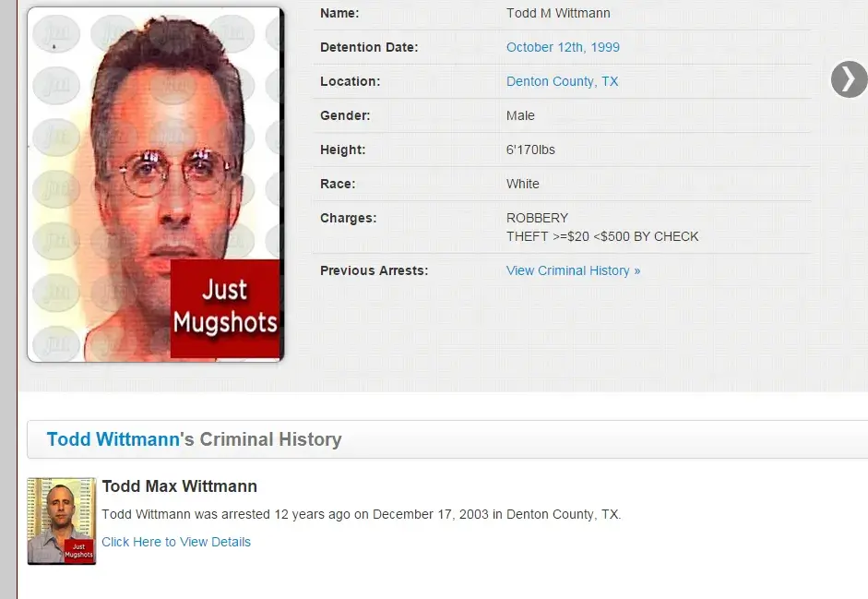Viewport: 868px width, 599px height.
Task: Click the December 17, 2003 arrest sentence
Action: click(362, 514)
